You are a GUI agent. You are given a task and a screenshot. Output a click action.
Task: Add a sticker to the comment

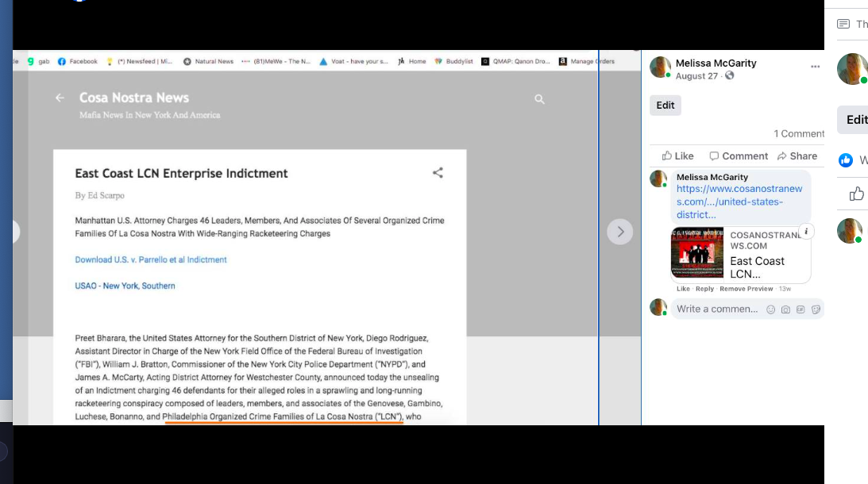[x=816, y=309]
